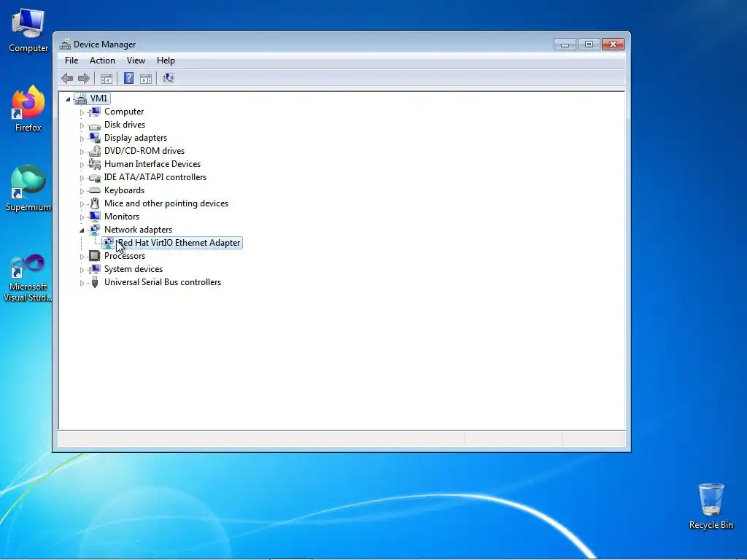Open the Help menu
The image size is (747, 560).
pos(166,61)
